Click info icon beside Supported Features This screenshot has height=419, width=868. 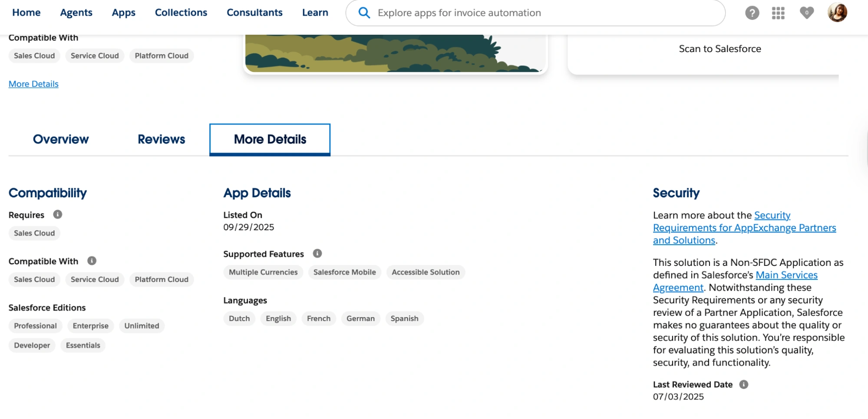(x=317, y=253)
